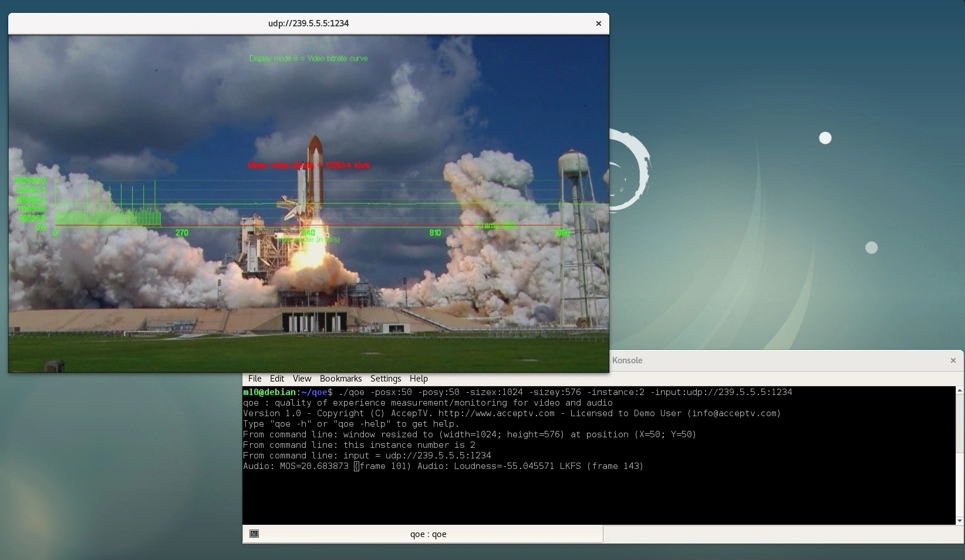Select the 'qoe : qoe' terminal tab
The image size is (965, 560).
pyautogui.click(x=423, y=534)
